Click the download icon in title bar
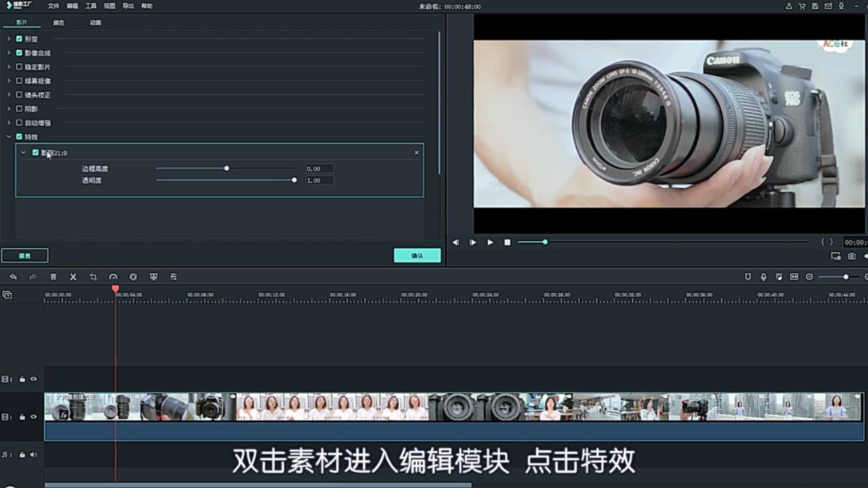 841,6
